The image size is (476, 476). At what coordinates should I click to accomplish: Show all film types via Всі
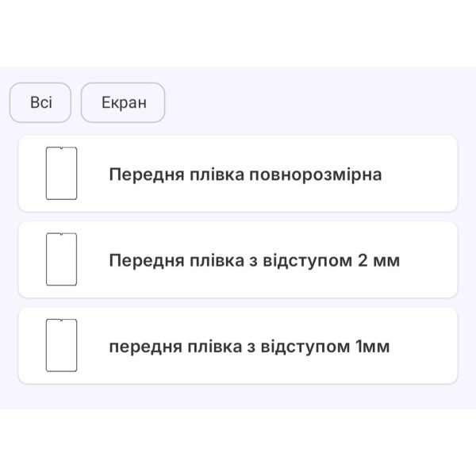pos(40,102)
